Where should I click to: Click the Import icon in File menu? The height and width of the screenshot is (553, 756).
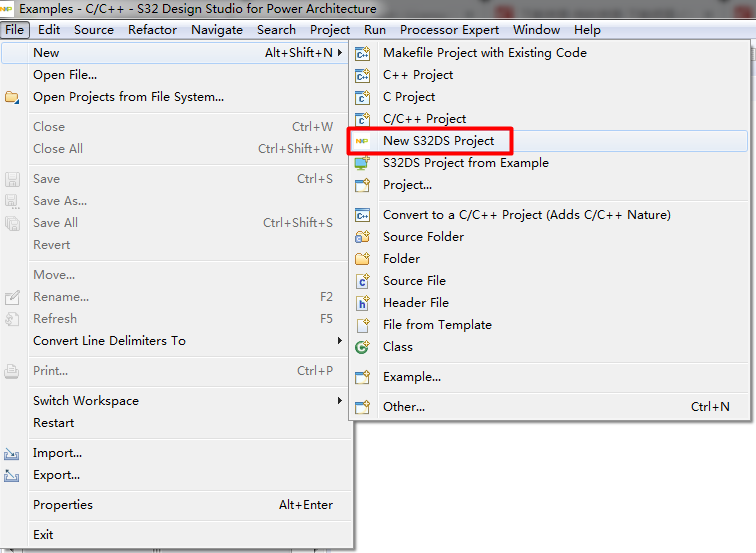point(12,454)
